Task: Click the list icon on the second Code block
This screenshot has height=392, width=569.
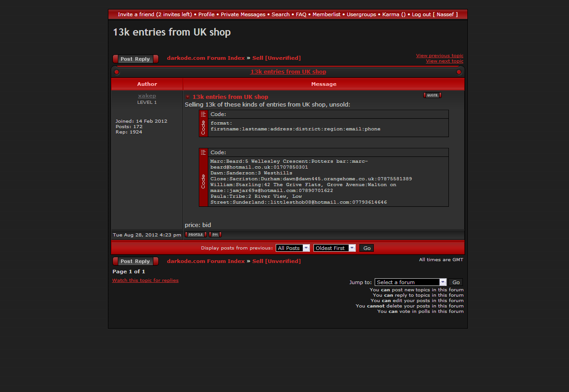Action: [x=203, y=152]
